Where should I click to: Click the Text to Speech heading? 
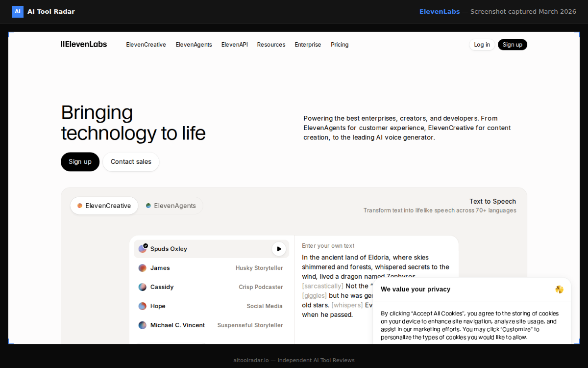click(x=492, y=201)
